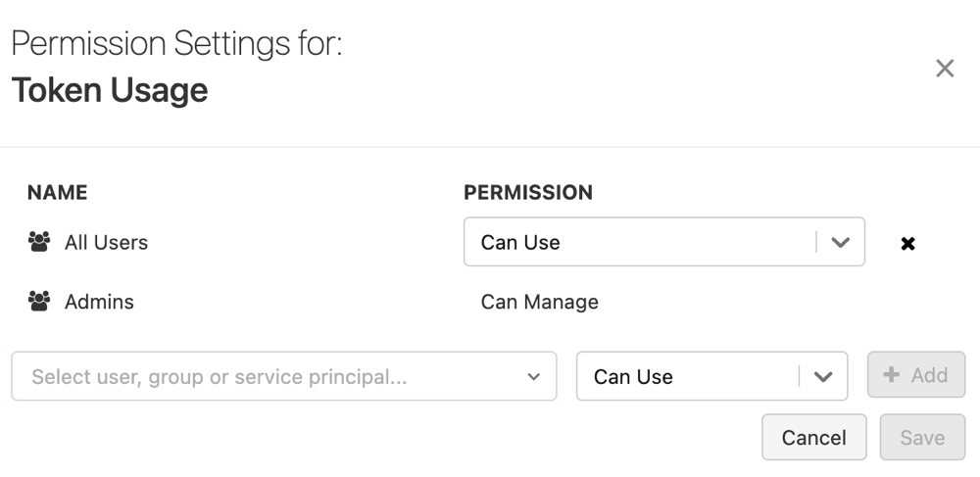Select the All Users name label

[106, 242]
